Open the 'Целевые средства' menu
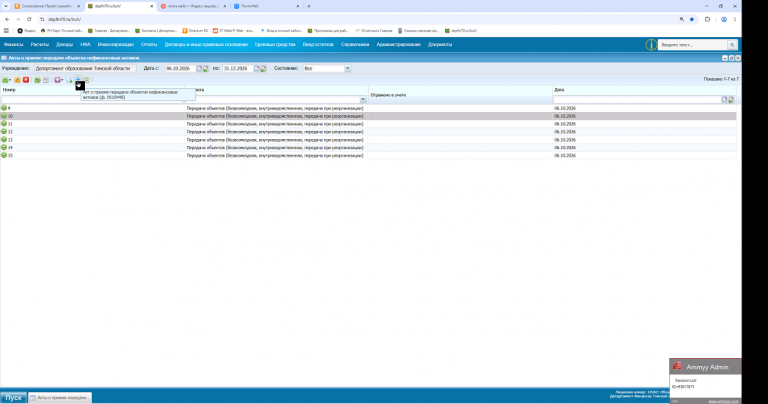Image resolution: width=768 pixels, height=404 pixels. 275,45
